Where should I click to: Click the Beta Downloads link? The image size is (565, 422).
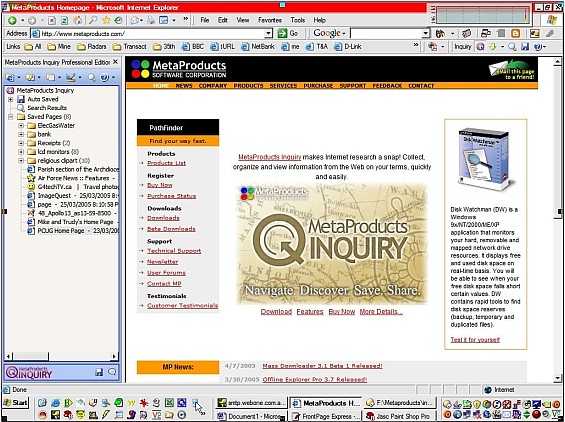171,229
